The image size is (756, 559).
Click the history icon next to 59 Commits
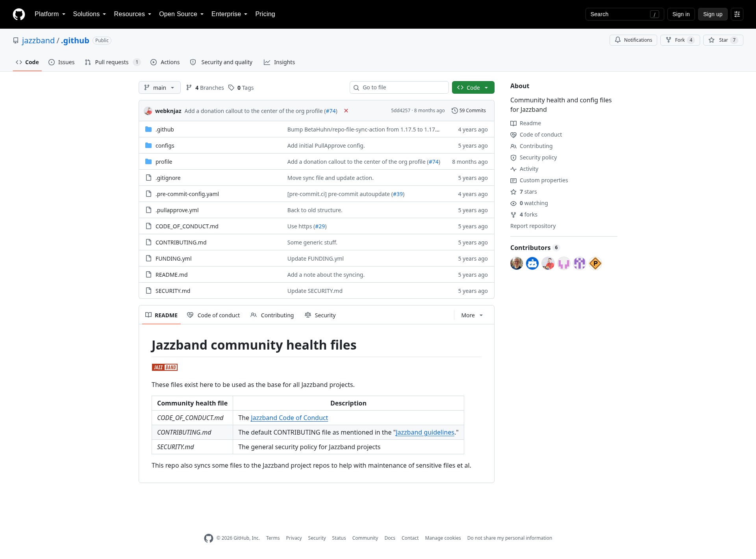454,111
